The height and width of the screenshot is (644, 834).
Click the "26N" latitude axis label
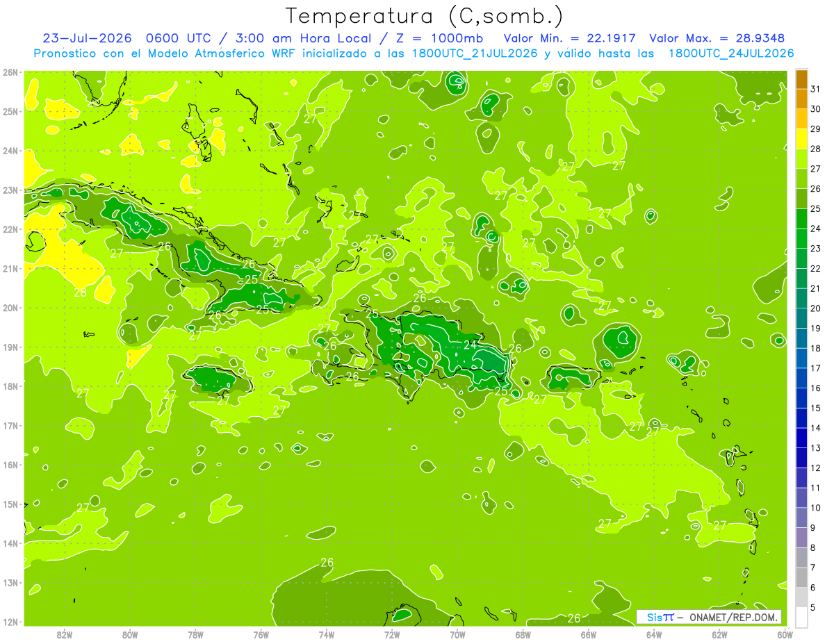point(10,72)
